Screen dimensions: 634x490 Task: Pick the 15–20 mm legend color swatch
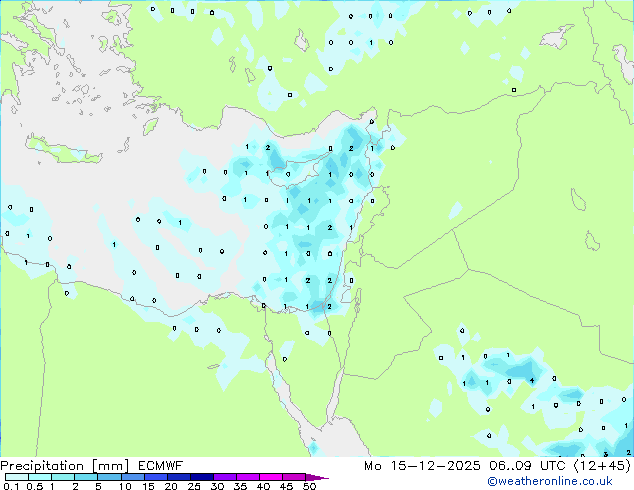tap(155, 477)
